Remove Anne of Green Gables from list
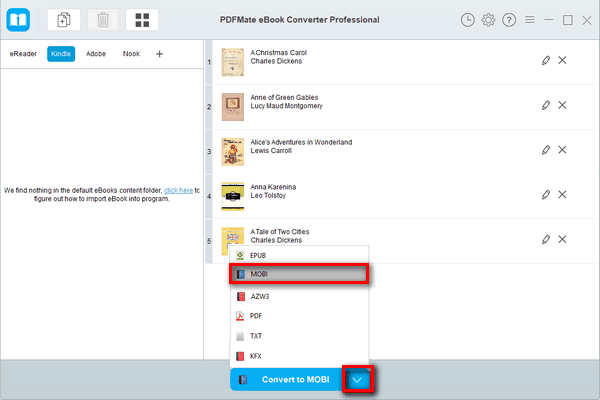 pyautogui.click(x=562, y=105)
